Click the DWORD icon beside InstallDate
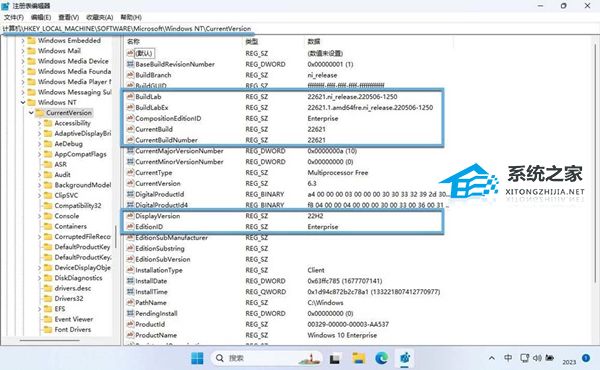 point(130,281)
